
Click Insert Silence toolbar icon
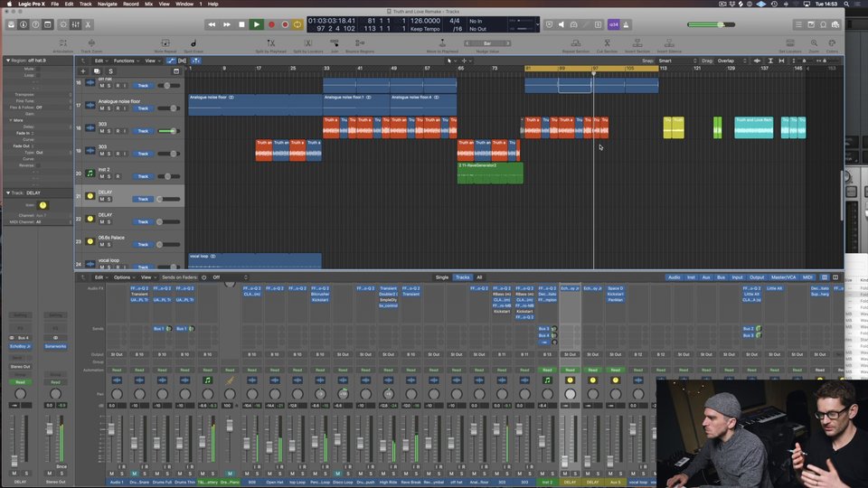coord(669,43)
